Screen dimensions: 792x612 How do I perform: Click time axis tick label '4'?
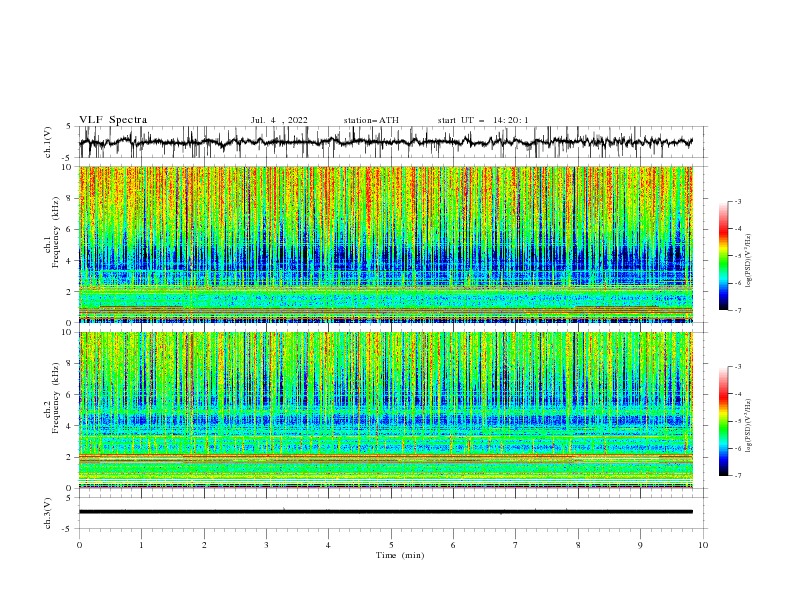point(328,545)
